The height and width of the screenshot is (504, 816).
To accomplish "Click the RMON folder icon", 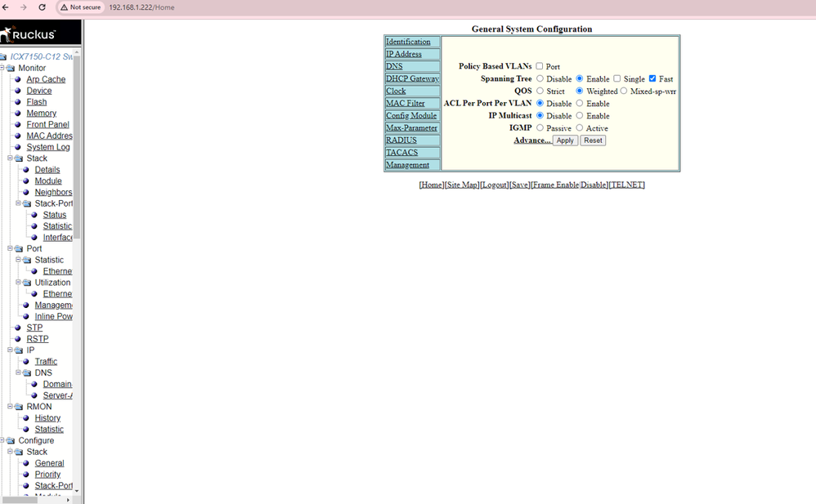I will coord(19,407).
